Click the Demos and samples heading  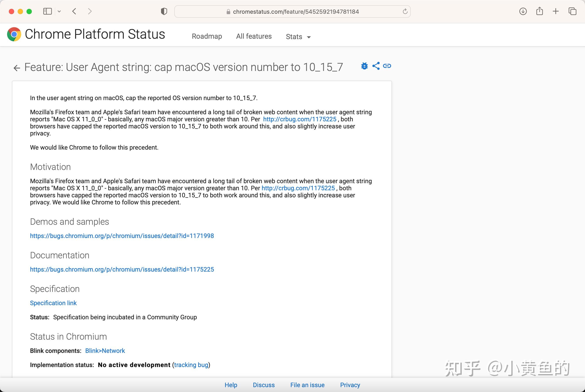(x=69, y=222)
